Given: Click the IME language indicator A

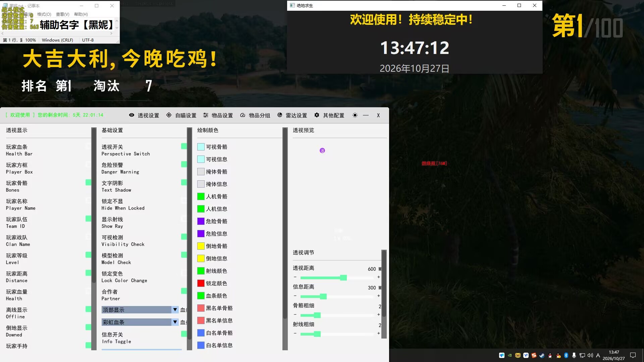Looking at the screenshot, I should pos(598,355).
